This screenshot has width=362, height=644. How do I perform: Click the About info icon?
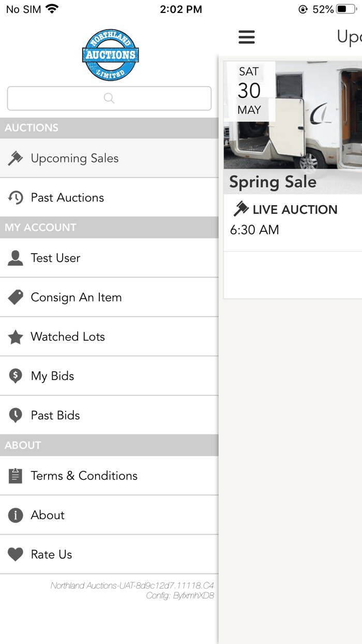click(15, 515)
